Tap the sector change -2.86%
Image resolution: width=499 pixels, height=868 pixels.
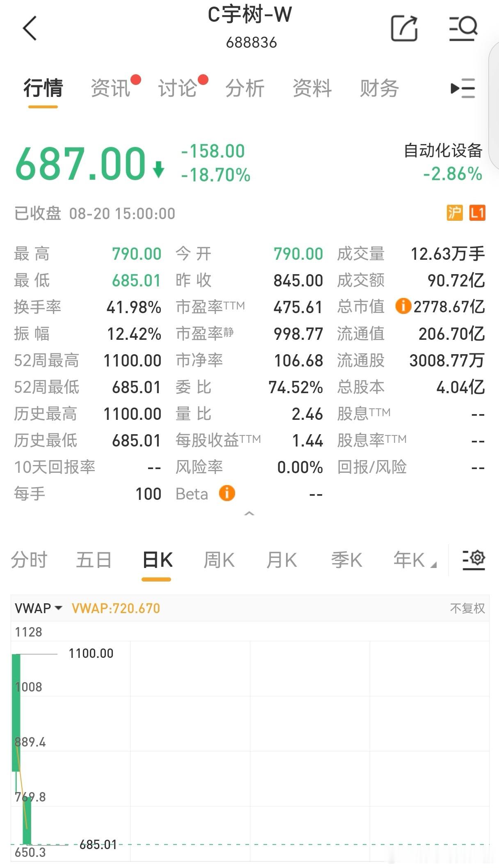453,174
